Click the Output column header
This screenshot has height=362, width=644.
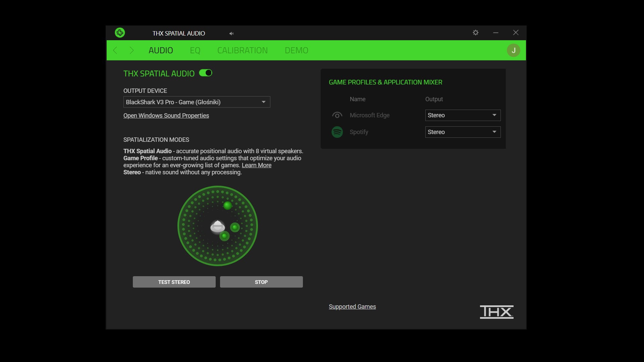(x=434, y=99)
